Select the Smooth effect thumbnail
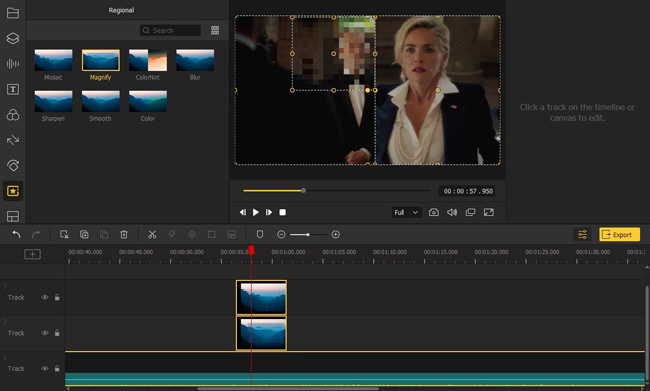 (101, 101)
